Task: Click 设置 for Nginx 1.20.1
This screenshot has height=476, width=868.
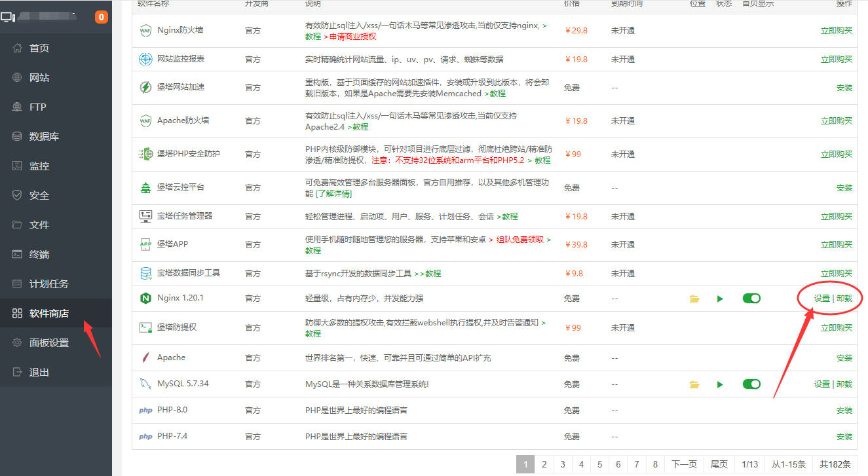Action: click(x=822, y=299)
